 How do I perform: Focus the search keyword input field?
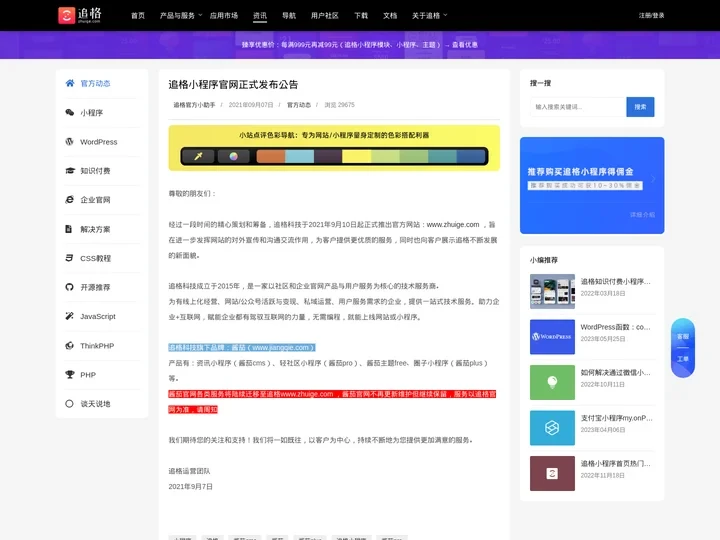coord(578,107)
